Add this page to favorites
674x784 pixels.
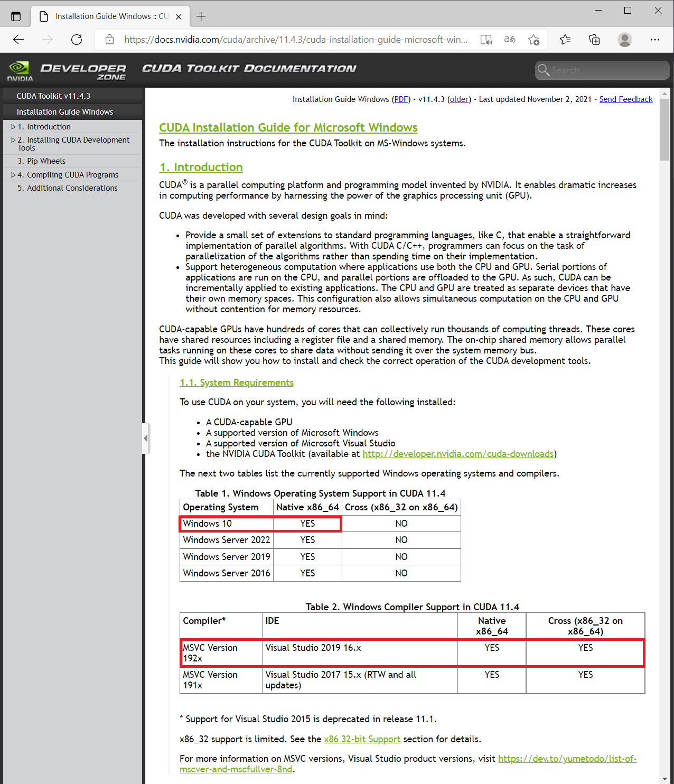(x=534, y=40)
